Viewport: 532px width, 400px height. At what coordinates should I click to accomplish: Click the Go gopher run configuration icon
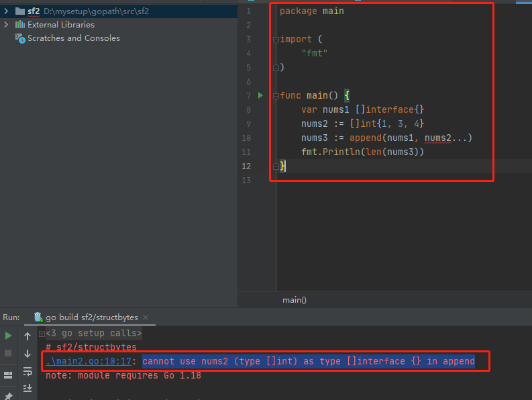pyautogui.click(x=38, y=317)
